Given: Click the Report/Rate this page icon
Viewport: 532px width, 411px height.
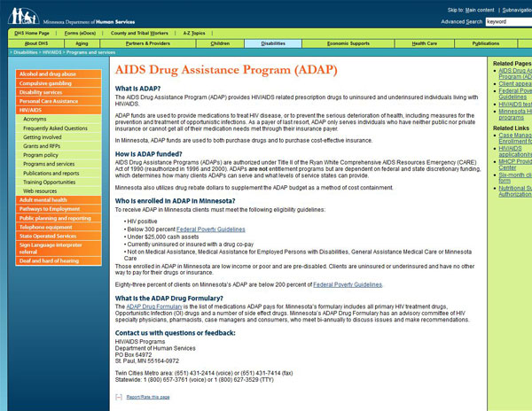Looking at the screenshot, I should point(119,397).
